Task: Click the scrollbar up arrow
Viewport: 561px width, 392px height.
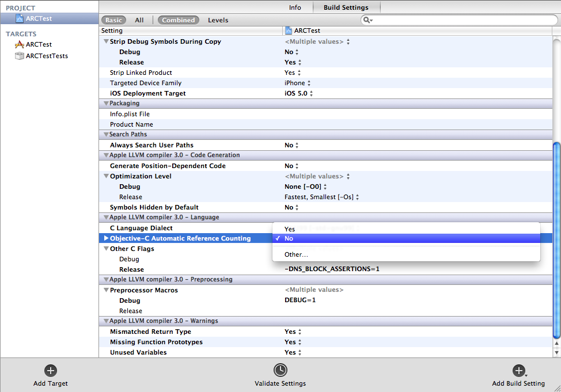Action: coord(556,343)
